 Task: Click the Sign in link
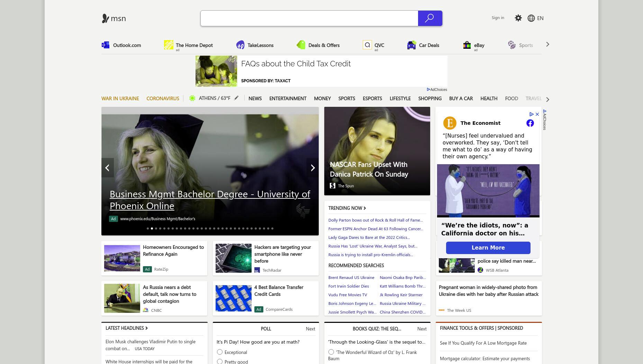[498, 18]
